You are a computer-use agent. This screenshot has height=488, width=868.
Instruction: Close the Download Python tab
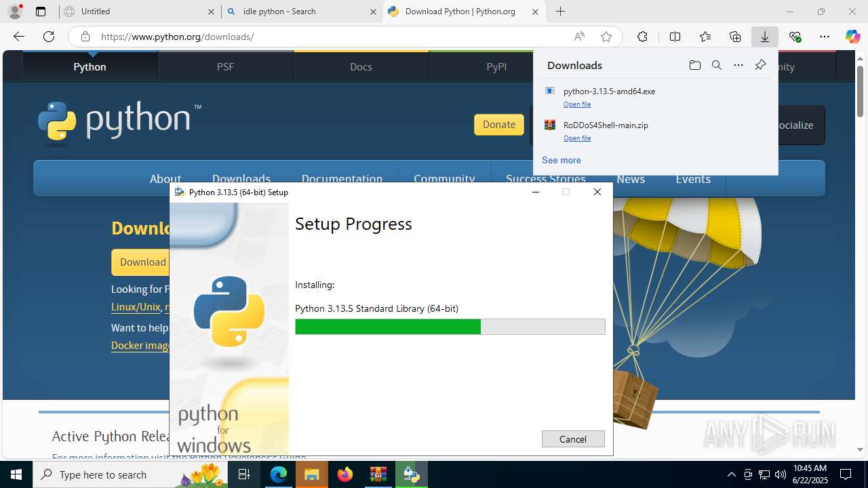click(x=535, y=12)
